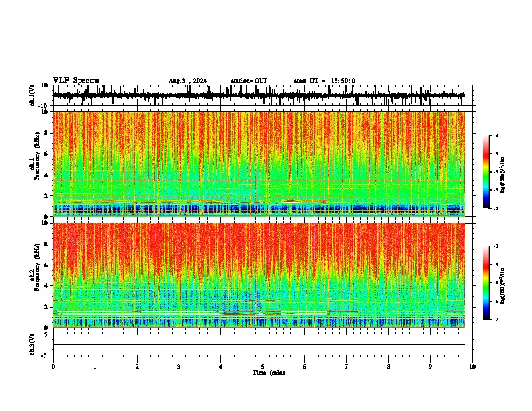Click the "ch.1(V)" waveform axis label
The width and height of the screenshot is (532, 411).
pos(32,95)
